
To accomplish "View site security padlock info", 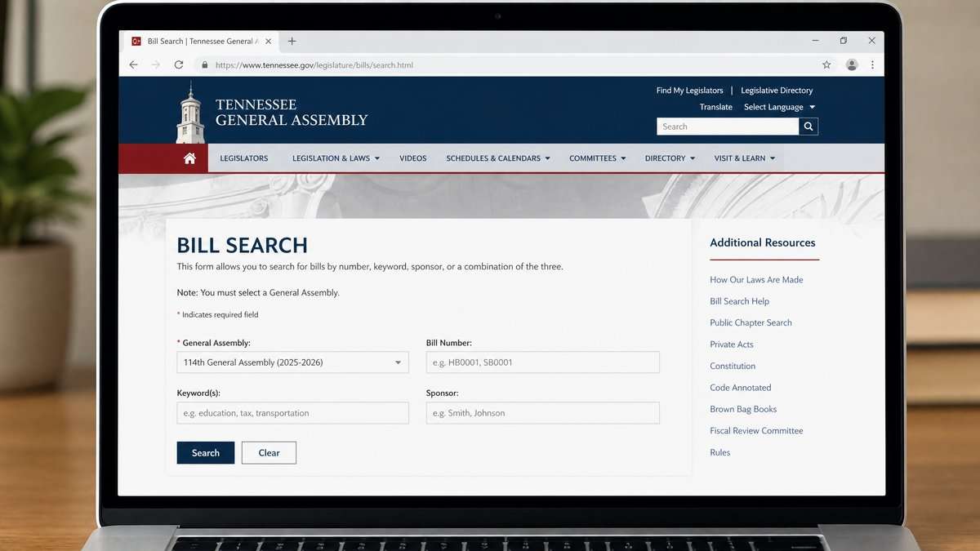I will (x=205, y=64).
